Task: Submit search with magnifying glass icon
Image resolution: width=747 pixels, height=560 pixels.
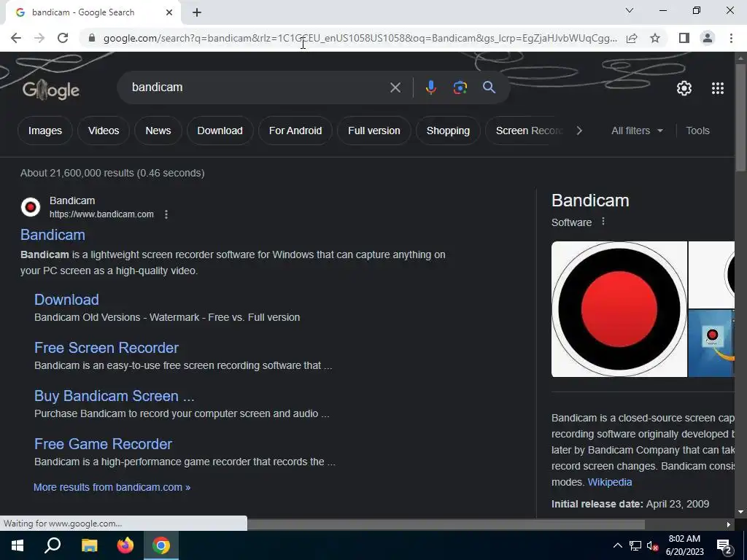Action: point(489,87)
